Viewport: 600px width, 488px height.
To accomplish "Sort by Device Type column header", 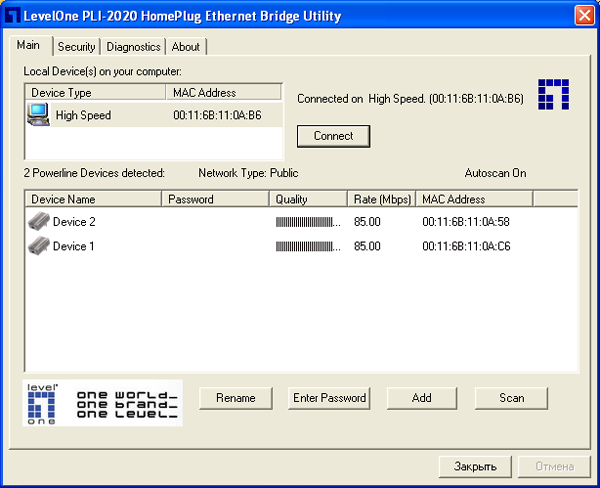I will pyautogui.click(x=95, y=93).
